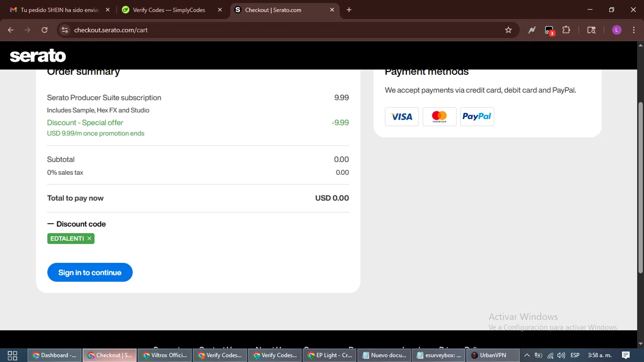The width and height of the screenshot is (644, 362).
Task: Collapse the Discount code section
Action: (x=76, y=224)
